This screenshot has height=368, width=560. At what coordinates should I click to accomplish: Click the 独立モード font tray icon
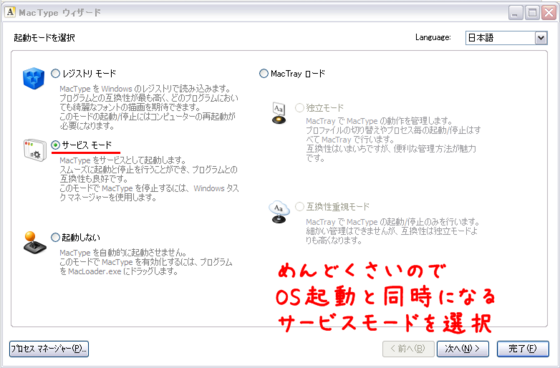tap(279, 113)
